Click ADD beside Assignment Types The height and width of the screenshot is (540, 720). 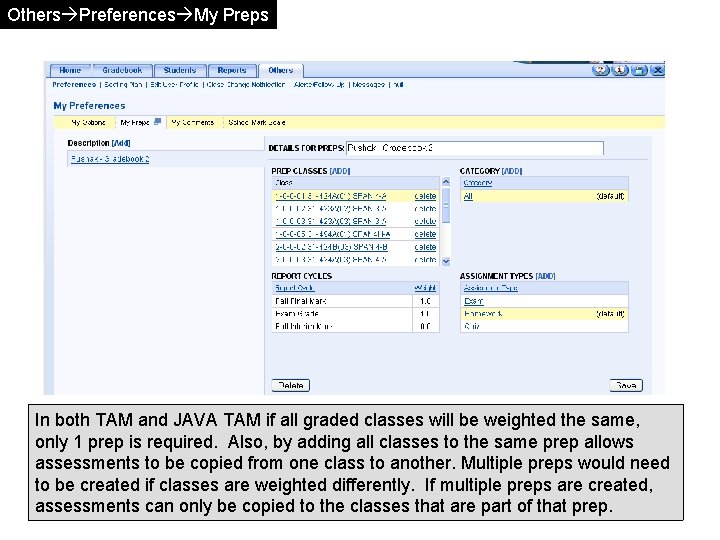click(x=545, y=276)
